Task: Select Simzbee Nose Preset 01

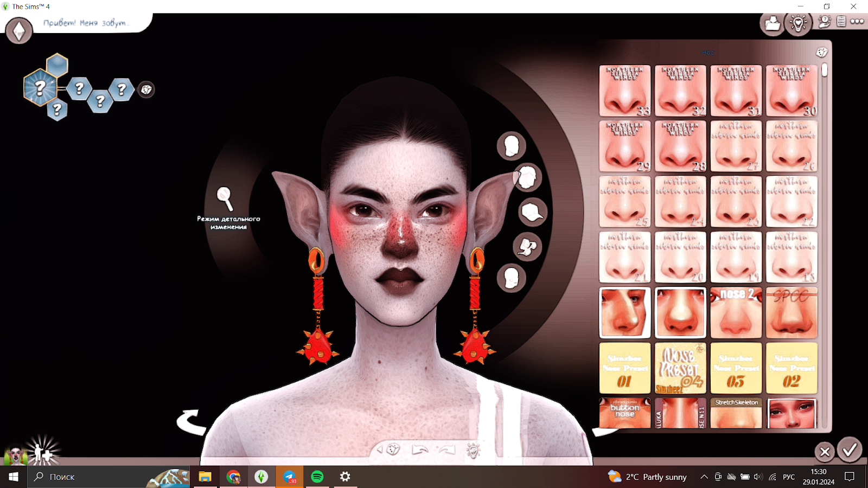Action: pyautogui.click(x=625, y=368)
